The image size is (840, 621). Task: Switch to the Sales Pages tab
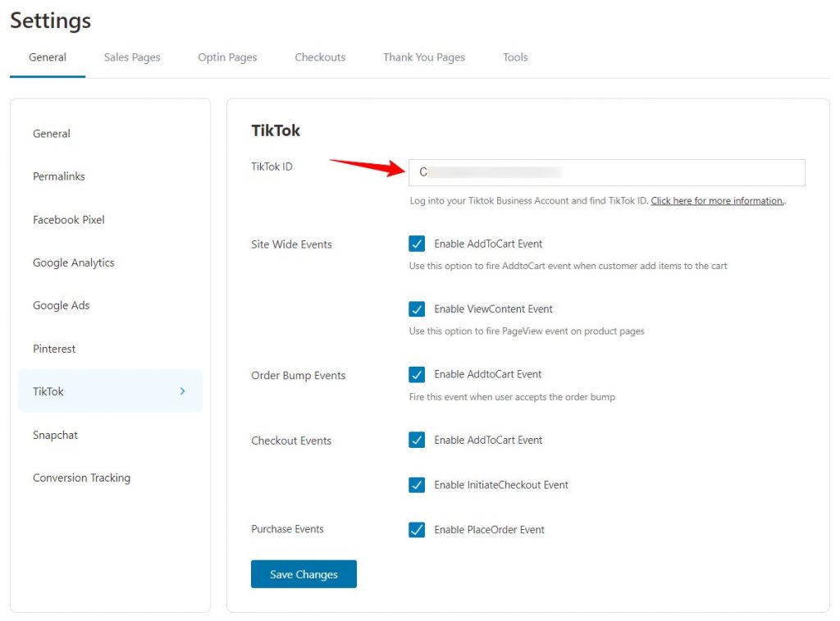coord(132,57)
